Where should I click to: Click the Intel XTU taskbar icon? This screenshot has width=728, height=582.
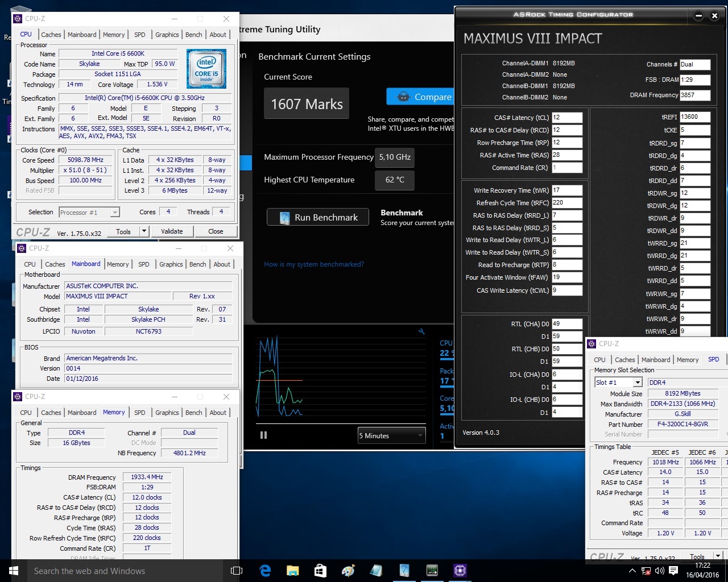coord(404,571)
